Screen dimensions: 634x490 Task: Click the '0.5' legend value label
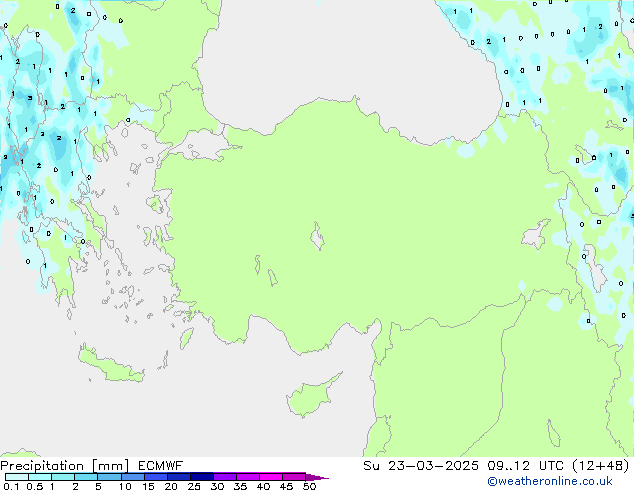pyautogui.click(x=34, y=486)
